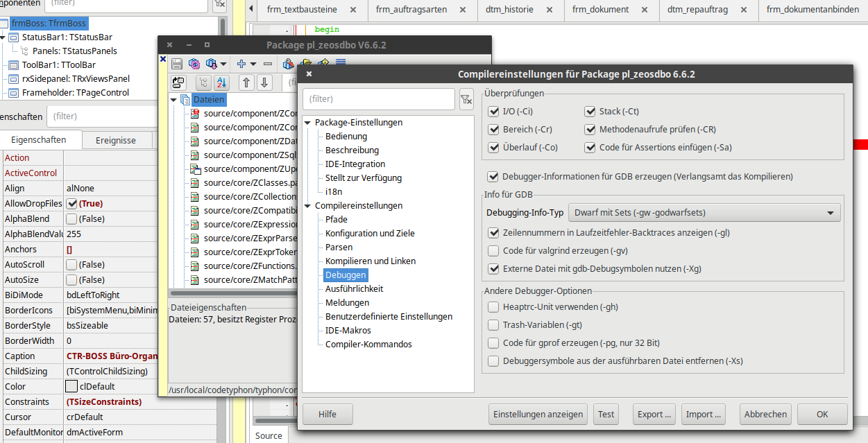
Task: Toggle alphabetical A-Z sort button
Action: point(221,83)
